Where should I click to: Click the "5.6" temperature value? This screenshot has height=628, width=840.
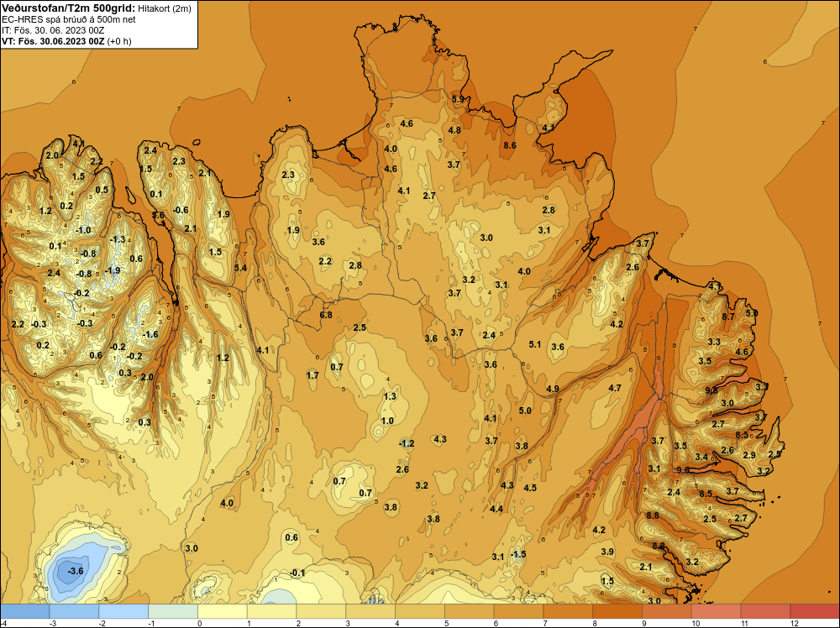coord(158,215)
